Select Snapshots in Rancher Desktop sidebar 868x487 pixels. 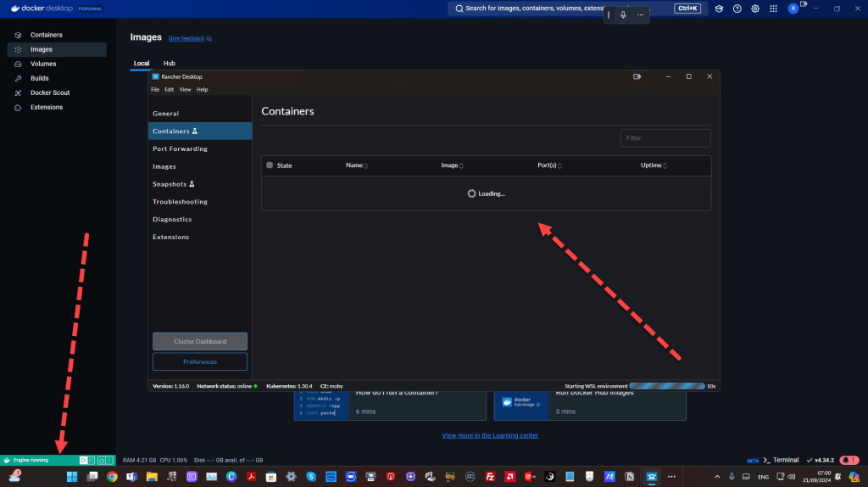pos(200,184)
